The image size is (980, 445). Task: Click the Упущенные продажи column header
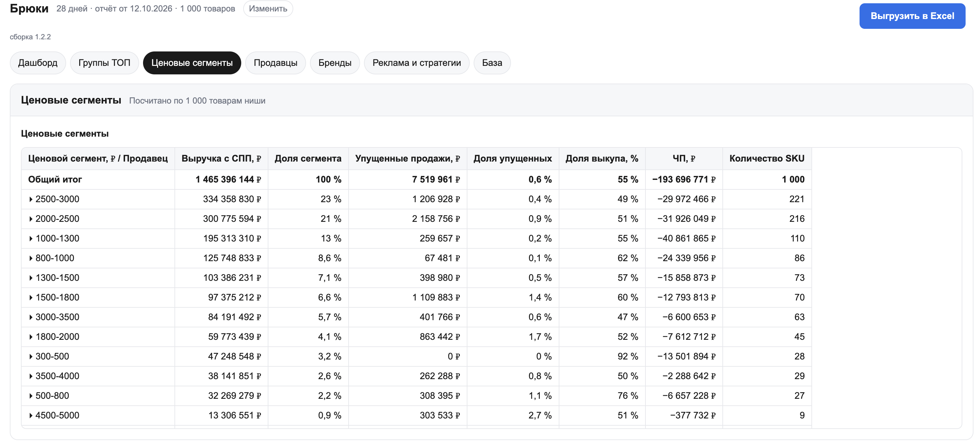point(408,159)
